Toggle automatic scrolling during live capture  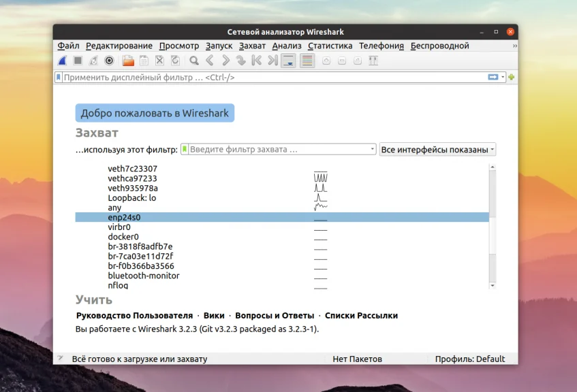point(287,61)
